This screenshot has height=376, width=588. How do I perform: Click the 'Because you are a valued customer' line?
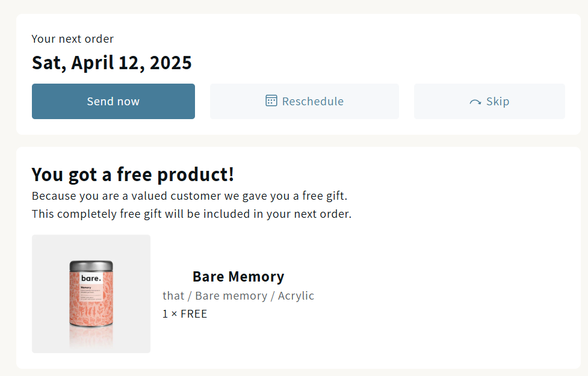[190, 196]
